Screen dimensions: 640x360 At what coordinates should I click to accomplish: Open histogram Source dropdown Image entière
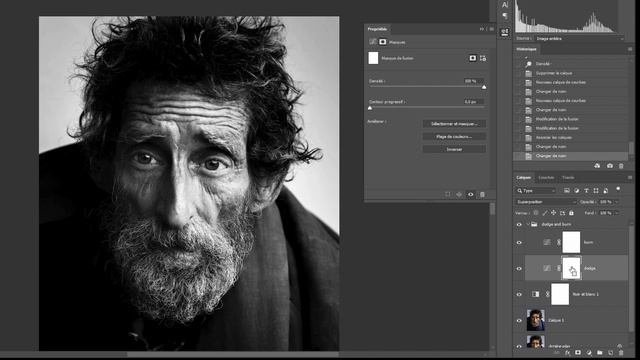click(580, 39)
